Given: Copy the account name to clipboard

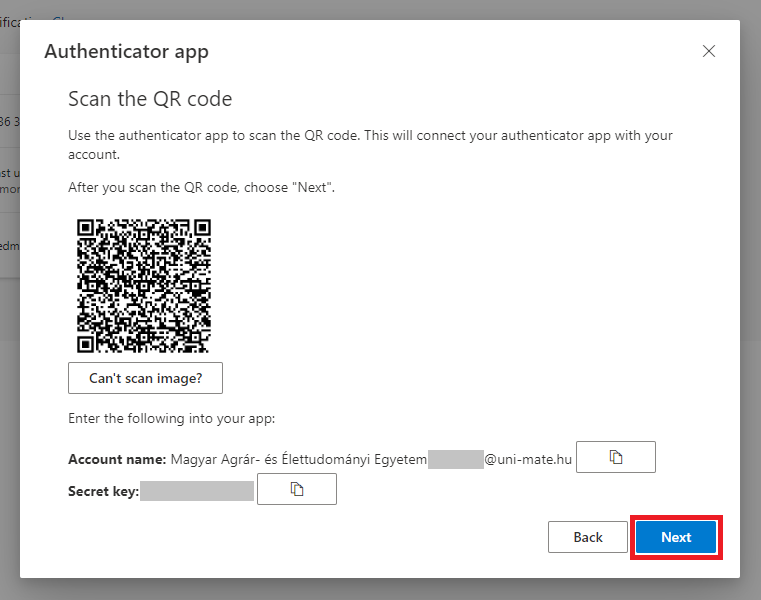Looking at the screenshot, I should pyautogui.click(x=616, y=457).
